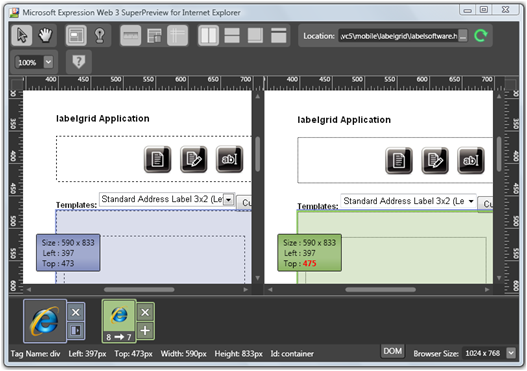Viewport: 527px width, 371px height.
Task: Click right pane scroll right arrow
Action: coord(487,289)
